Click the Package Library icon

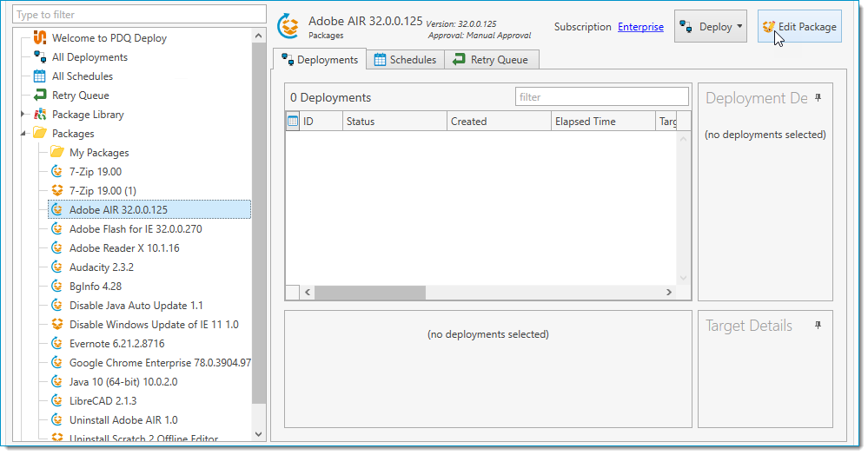point(39,115)
